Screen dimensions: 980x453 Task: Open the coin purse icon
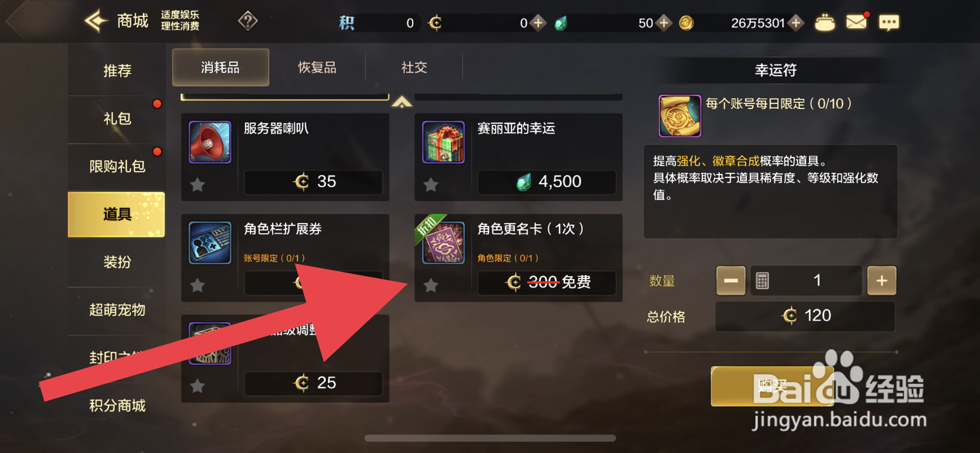point(824,23)
